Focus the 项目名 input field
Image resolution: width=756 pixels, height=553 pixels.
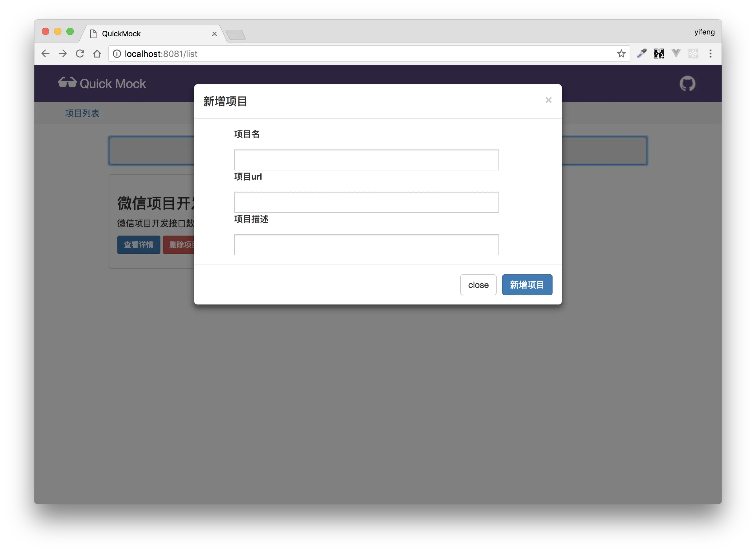coord(366,160)
